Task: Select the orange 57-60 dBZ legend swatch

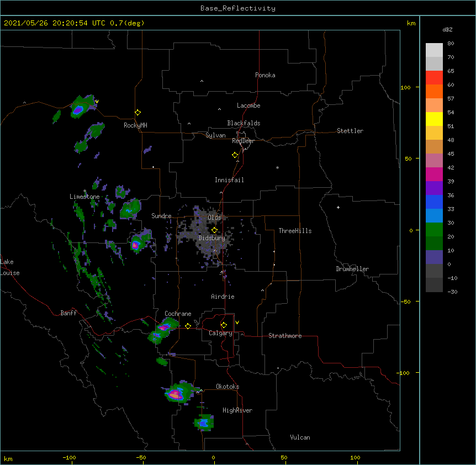Action: 434,91
